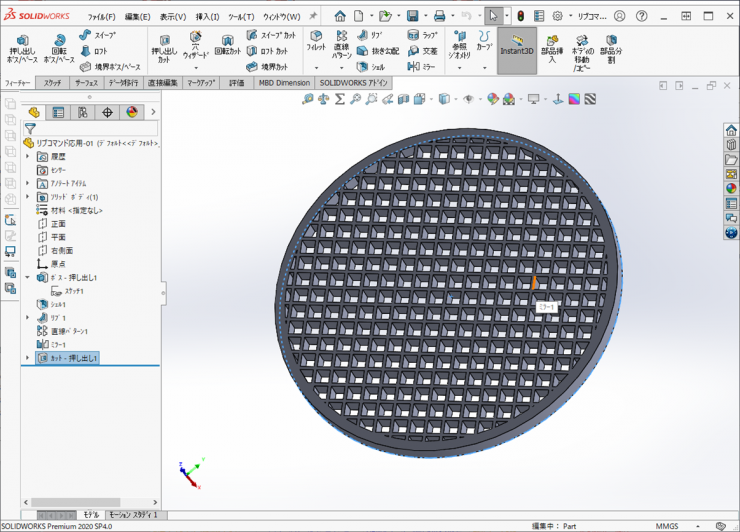The image size is (740, 532).
Task: Open the 挿入(I) menu
Action: 207,17
